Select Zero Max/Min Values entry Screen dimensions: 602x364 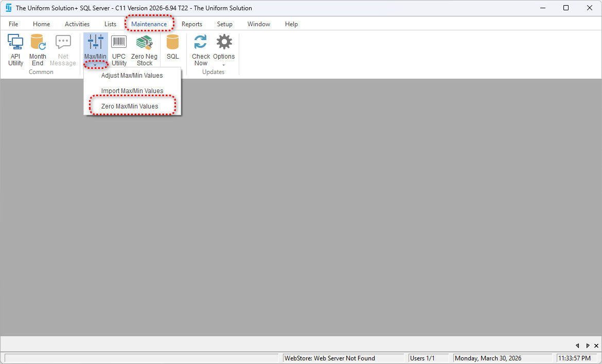pos(130,106)
